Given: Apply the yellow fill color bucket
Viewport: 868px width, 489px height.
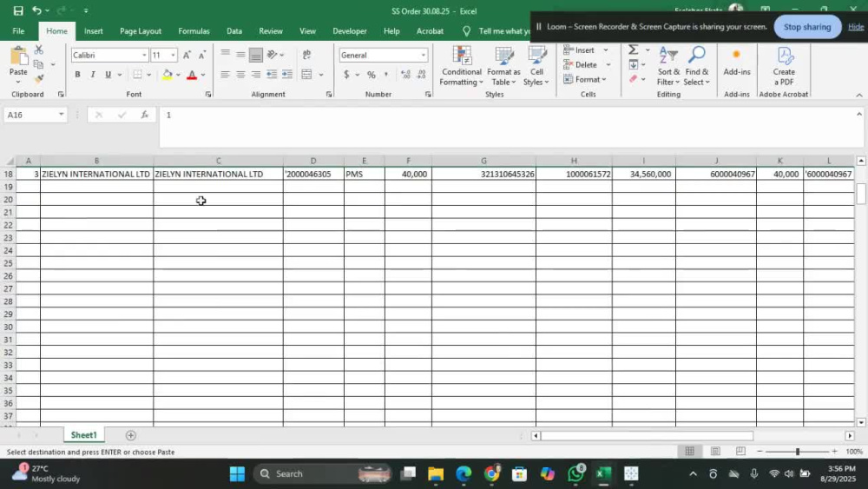Looking at the screenshot, I should tap(168, 74).
